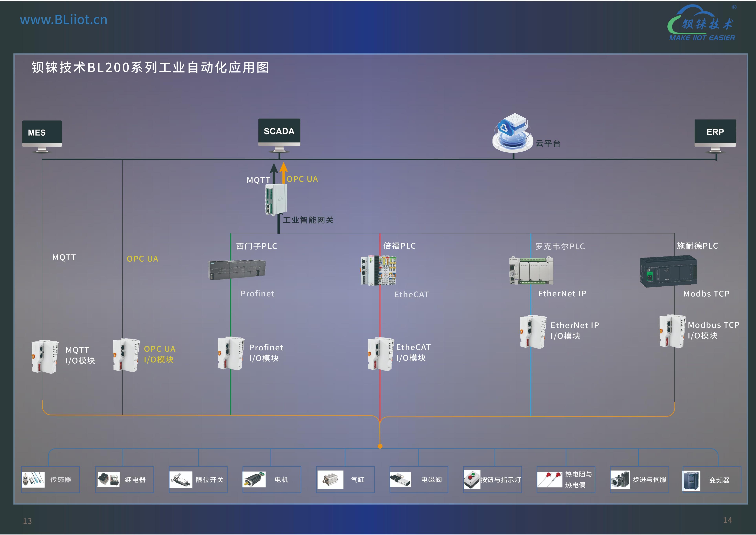Click the cloud platform icon
This screenshot has height=535, width=756.
(x=512, y=133)
